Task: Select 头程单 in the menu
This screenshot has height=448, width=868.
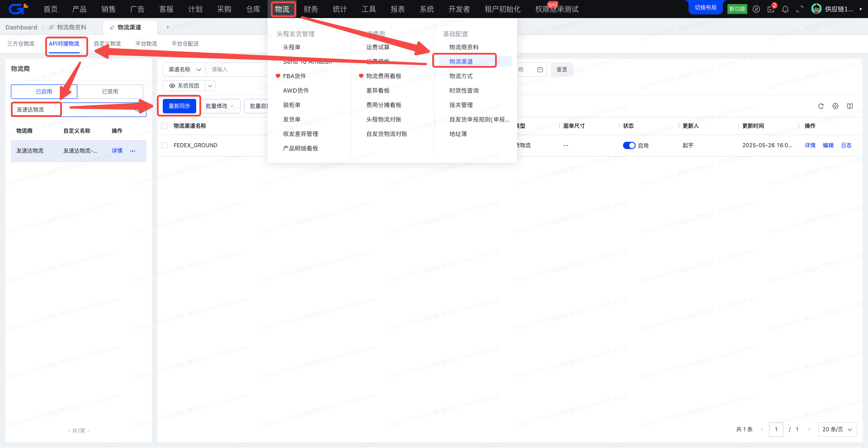Action: [292, 47]
